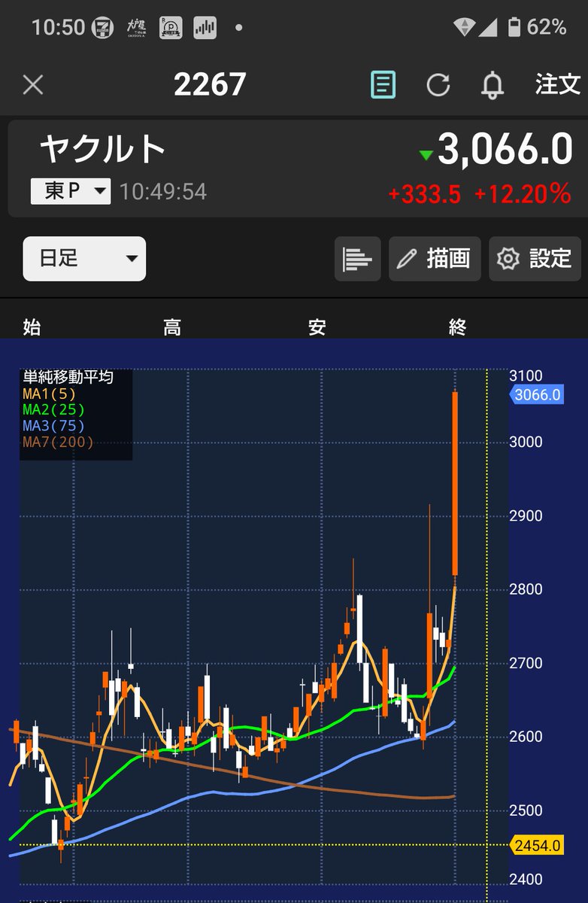Tap the refresh quote icon
This screenshot has height=903, width=588.
438,85
